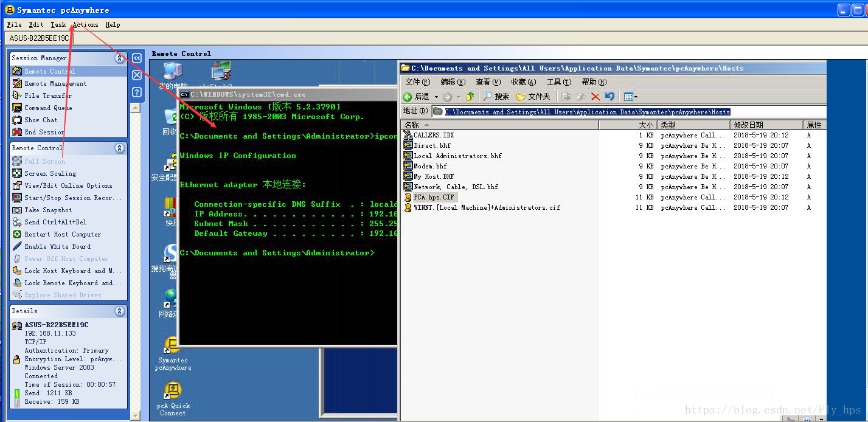868x422 pixels.
Task: Select the Modem.bhf file
Action: [x=426, y=166]
